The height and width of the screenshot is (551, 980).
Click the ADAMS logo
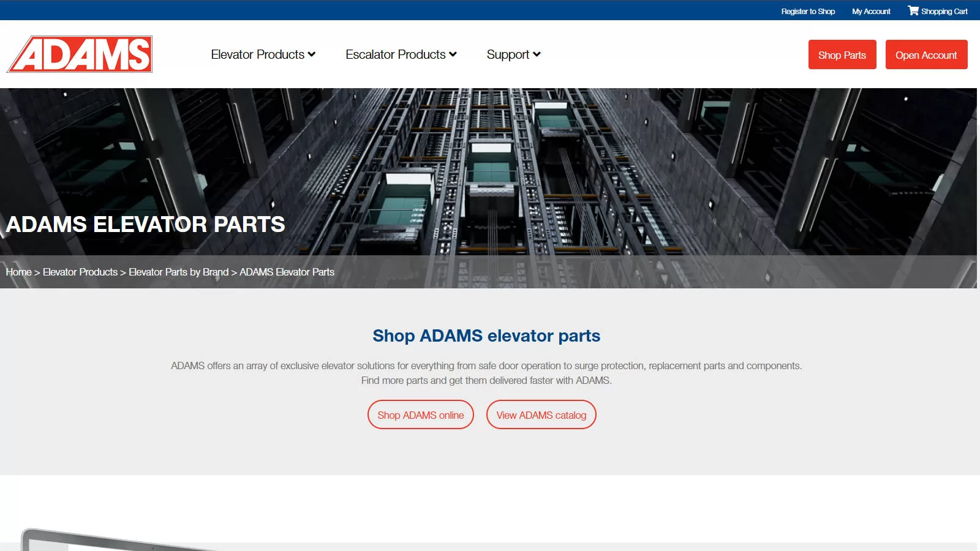(x=80, y=54)
